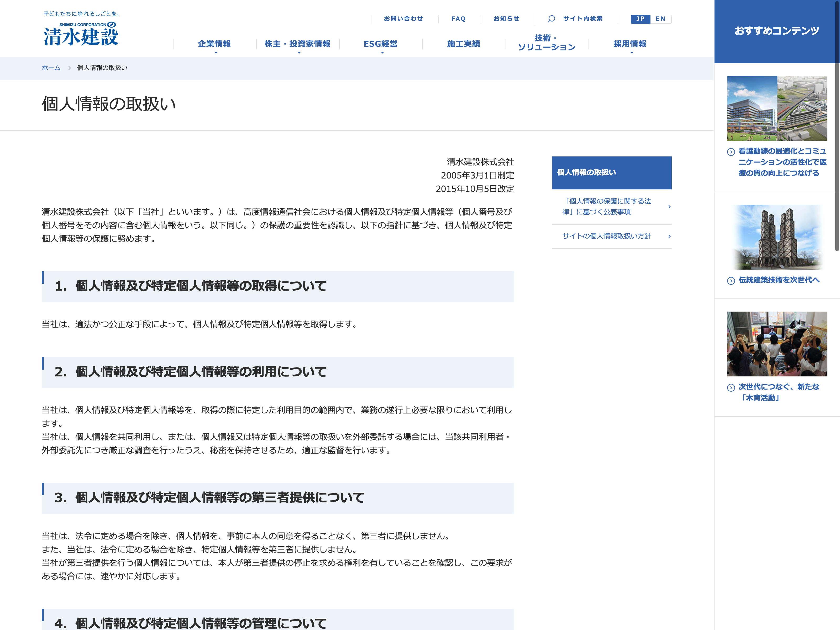Select the JP language option
Image resolution: width=840 pixels, height=630 pixels.
pyautogui.click(x=640, y=19)
